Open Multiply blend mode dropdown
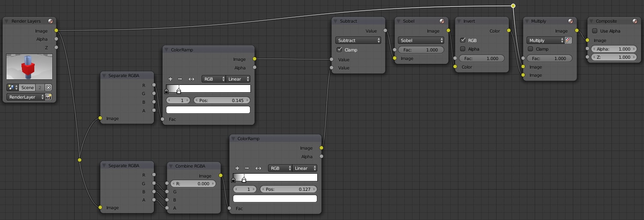 (x=546, y=40)
